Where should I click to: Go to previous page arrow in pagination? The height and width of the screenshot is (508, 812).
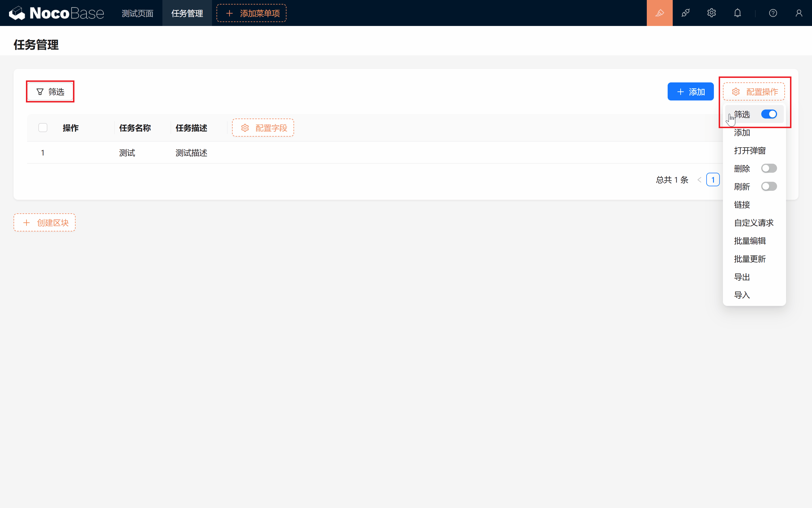[x=699, y=180]
